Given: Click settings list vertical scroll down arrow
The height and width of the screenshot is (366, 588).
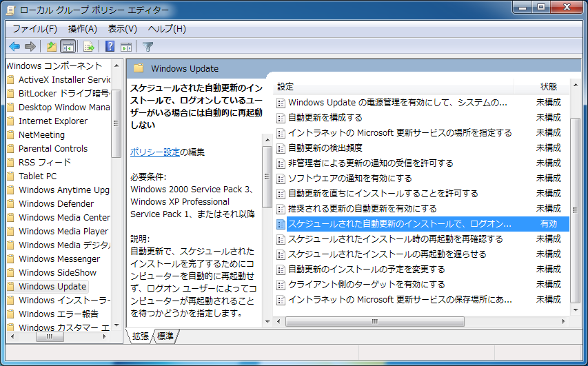Looking at the screenshot, I should click(576, 310).
